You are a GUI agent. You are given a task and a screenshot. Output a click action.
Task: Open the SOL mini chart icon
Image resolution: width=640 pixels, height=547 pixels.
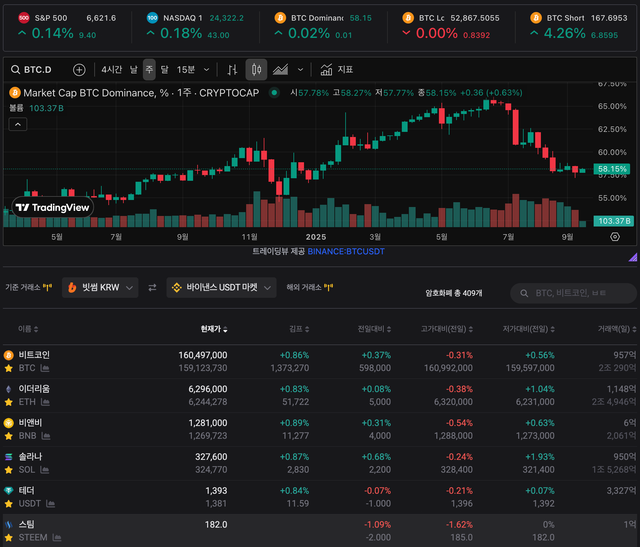(44, 470)
